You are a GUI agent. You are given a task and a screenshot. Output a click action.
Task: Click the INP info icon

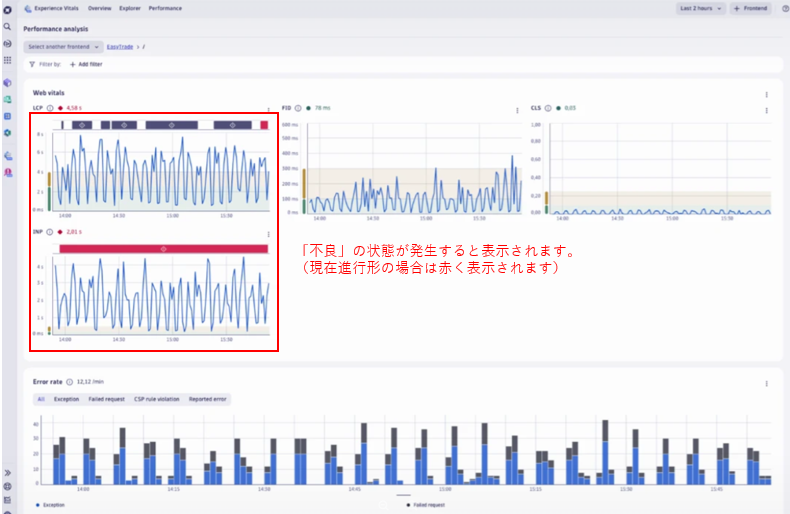click(49, 232)
